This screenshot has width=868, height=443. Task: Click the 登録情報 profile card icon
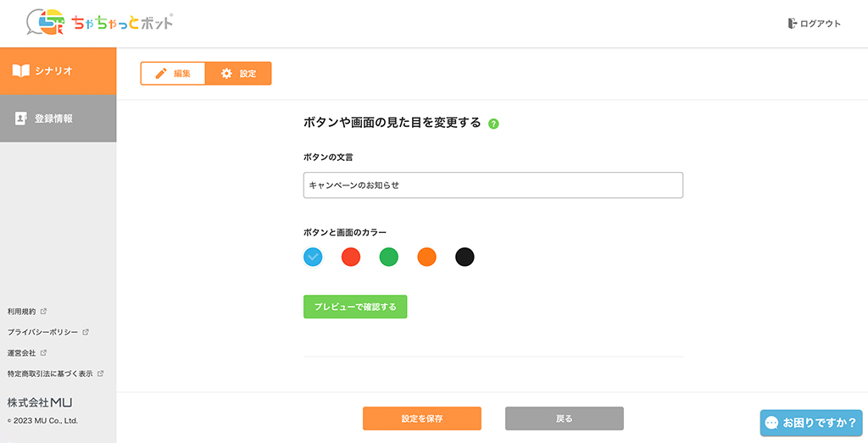click(21, 119)
